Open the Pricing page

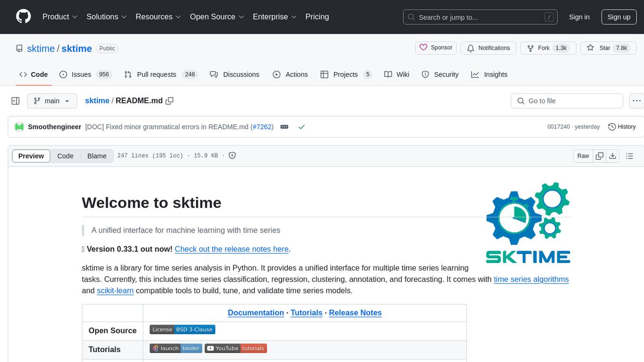coord(317,17)
